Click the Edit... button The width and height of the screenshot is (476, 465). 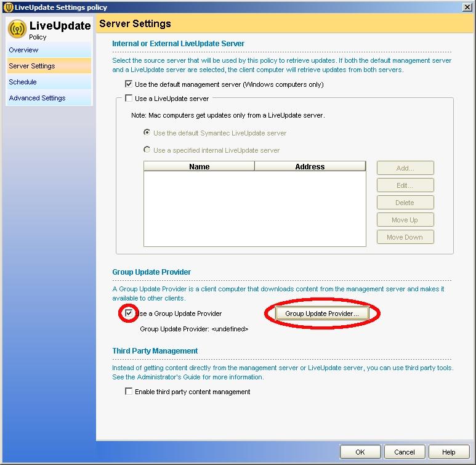(405, 185)
